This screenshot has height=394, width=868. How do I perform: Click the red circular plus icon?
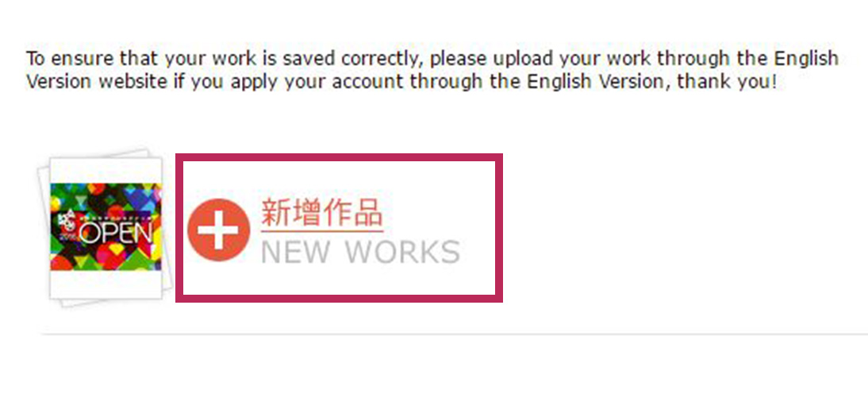pyautogui.click(x=219, y=230)
